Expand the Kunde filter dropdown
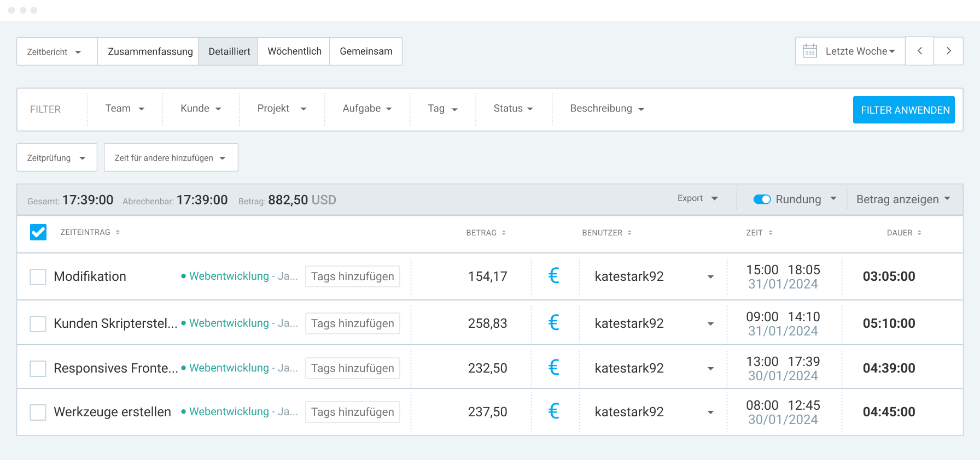 201,109
